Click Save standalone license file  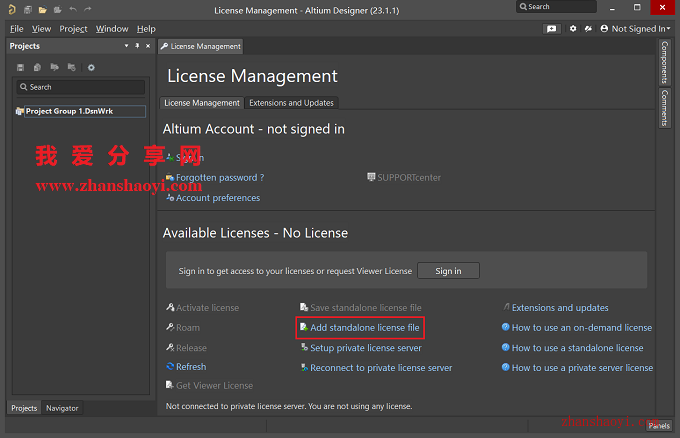(x=361, y=307)
